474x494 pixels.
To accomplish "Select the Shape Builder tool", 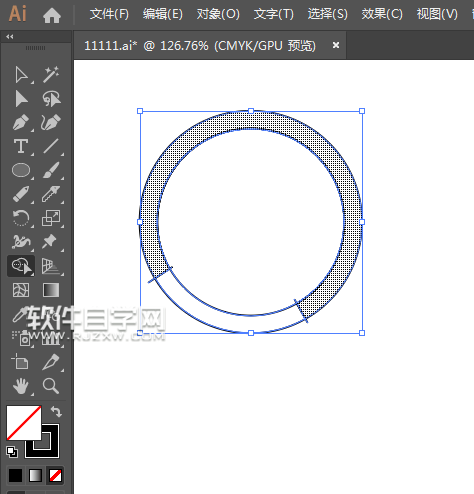I will tap(21, 266).
